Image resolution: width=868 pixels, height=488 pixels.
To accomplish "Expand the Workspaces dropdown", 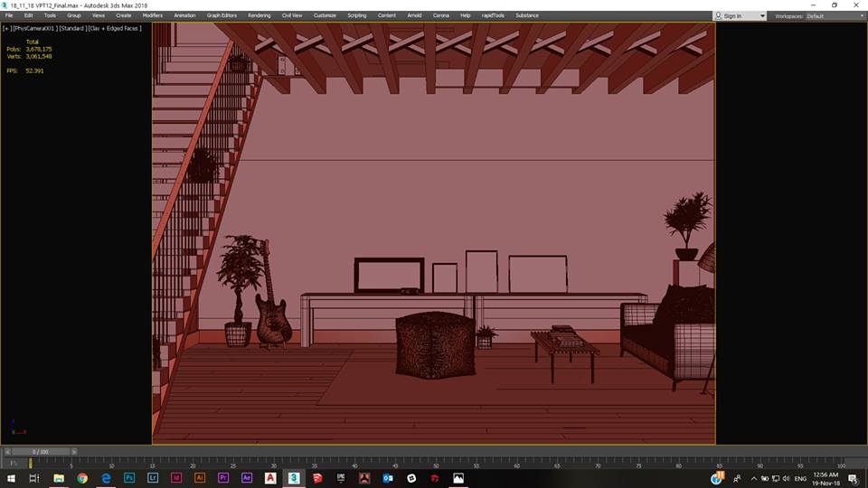I will click(x=832, y=15).
